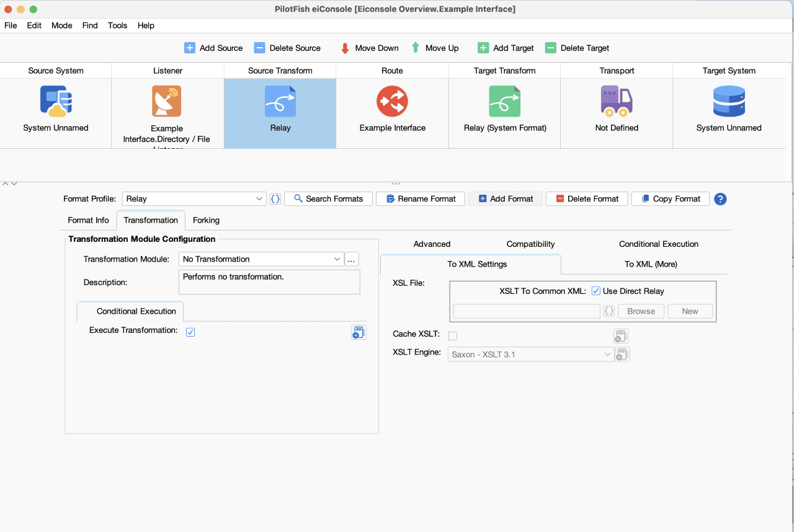The image size is (794, 532).
Task: Click the Add Target green plus icon
Action: (x=483, y=48)
